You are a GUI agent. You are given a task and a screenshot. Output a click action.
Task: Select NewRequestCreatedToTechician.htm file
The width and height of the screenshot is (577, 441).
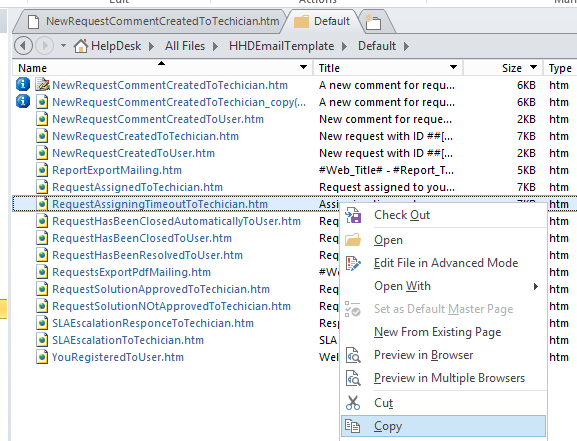click(x=145, y=136)
